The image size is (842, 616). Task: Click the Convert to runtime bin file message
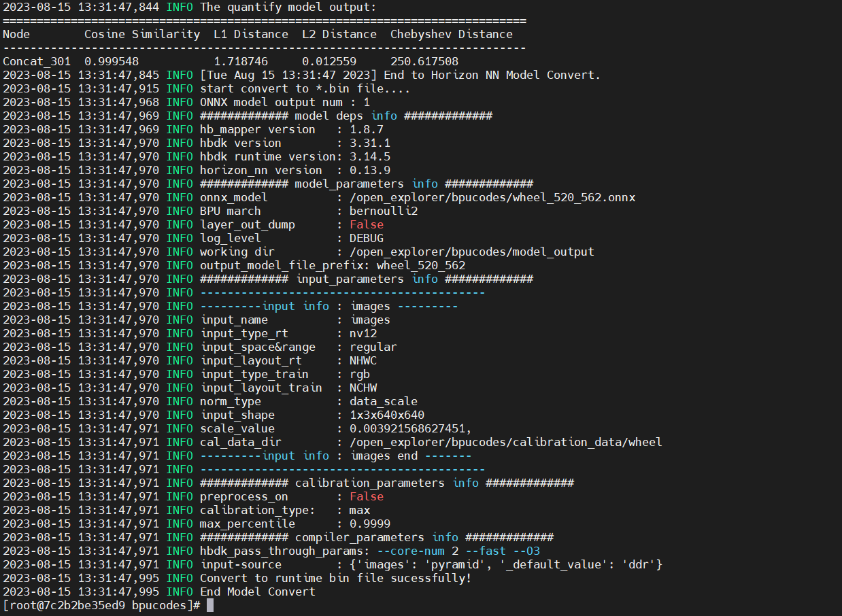(335, 578)
